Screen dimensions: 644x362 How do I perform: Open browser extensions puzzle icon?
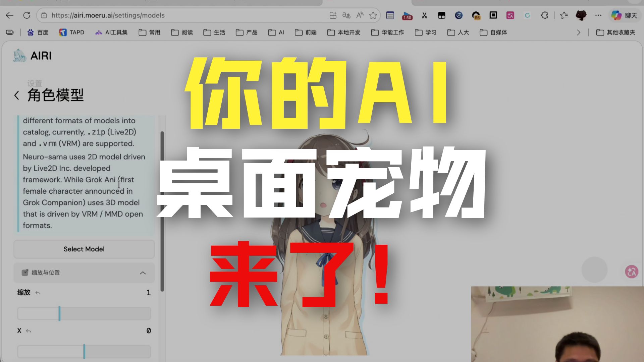click(545, 15)
